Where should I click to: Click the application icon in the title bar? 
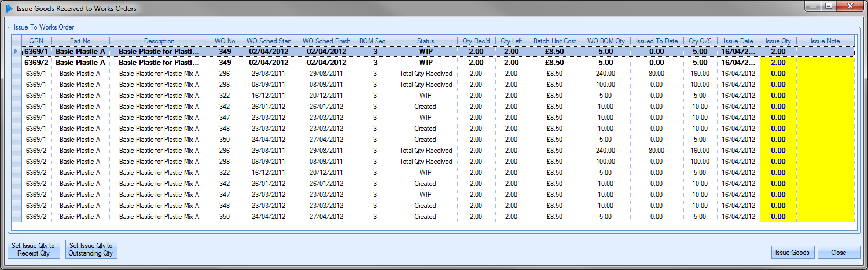coord(9,8)
